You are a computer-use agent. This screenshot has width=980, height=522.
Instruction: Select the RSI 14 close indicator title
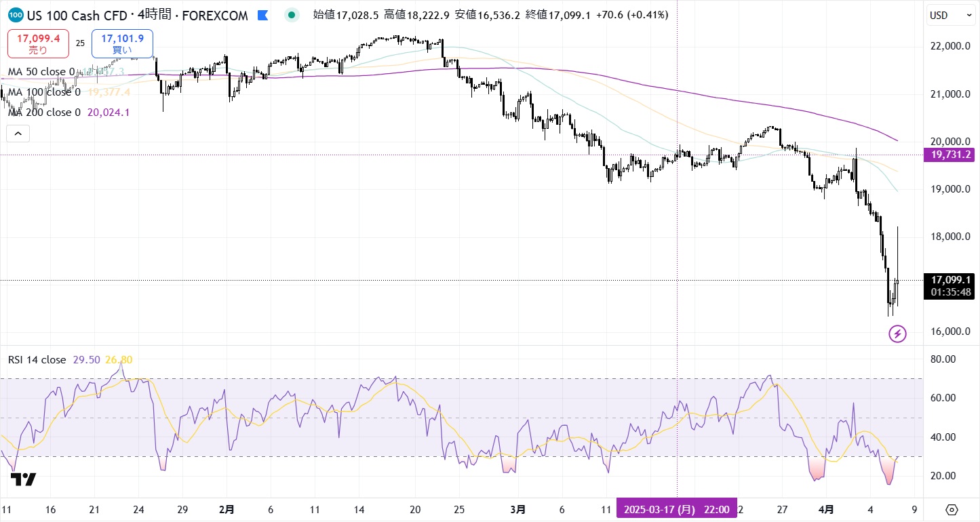37,360
